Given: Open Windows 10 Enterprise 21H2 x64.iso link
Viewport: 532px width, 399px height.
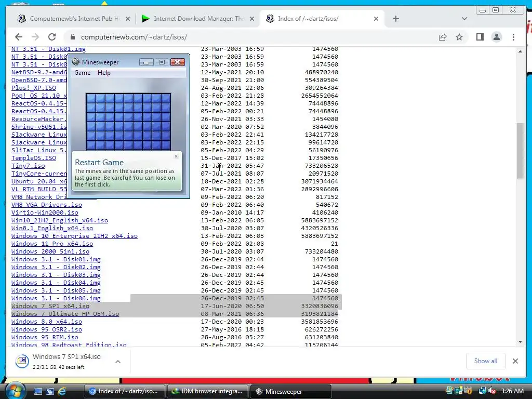Looking at the screenshot, I should coord(74,236).
